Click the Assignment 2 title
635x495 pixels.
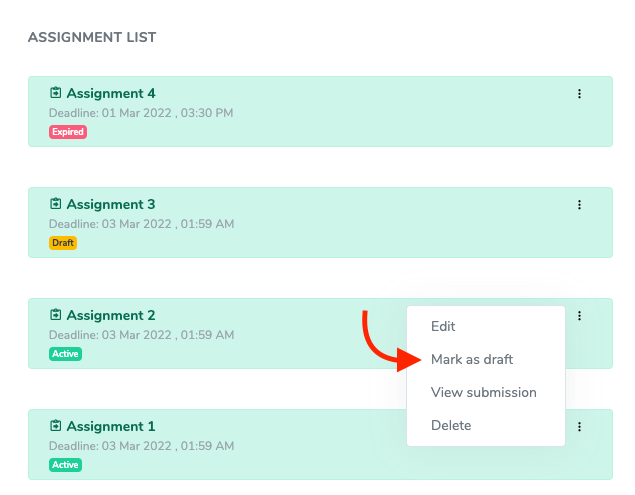point(111,316)
